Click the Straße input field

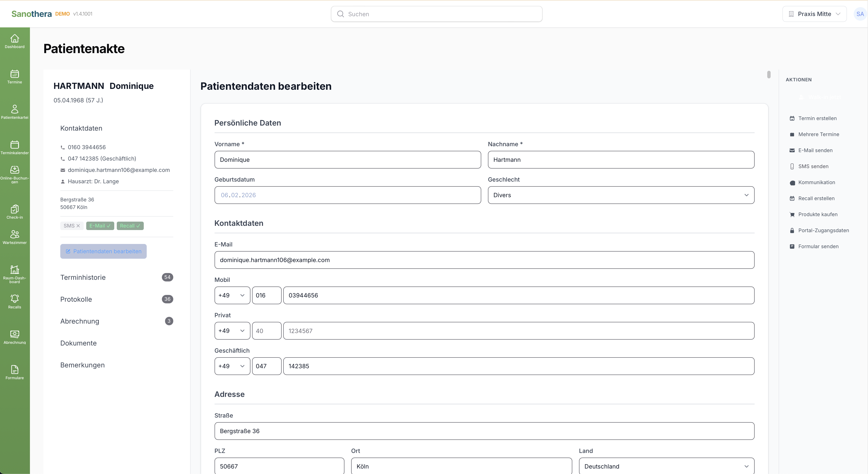[484, 431]
